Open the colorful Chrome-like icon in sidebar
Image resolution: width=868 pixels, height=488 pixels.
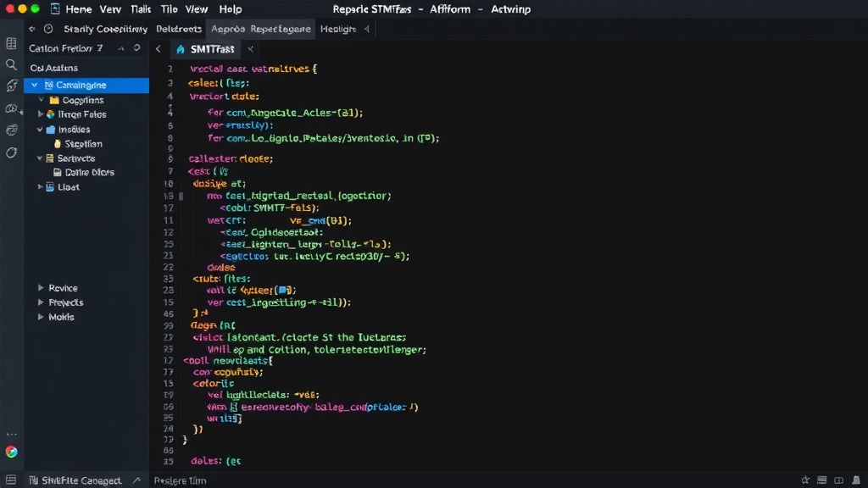tap(11, 452)
